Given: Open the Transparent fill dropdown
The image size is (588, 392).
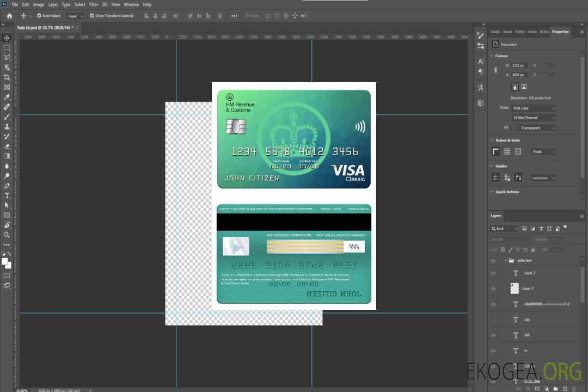Looking at the screenshot, I should click(537, 128).
